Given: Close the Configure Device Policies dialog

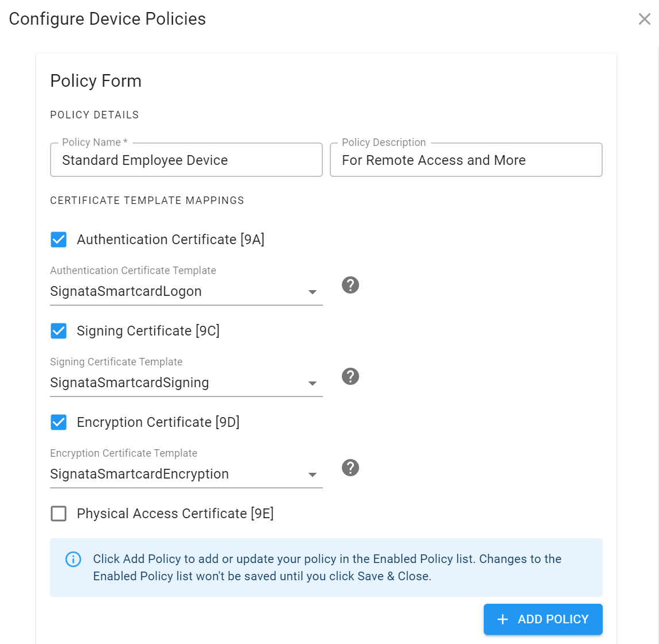Looking at the screenshot, I should pos(644,19).
